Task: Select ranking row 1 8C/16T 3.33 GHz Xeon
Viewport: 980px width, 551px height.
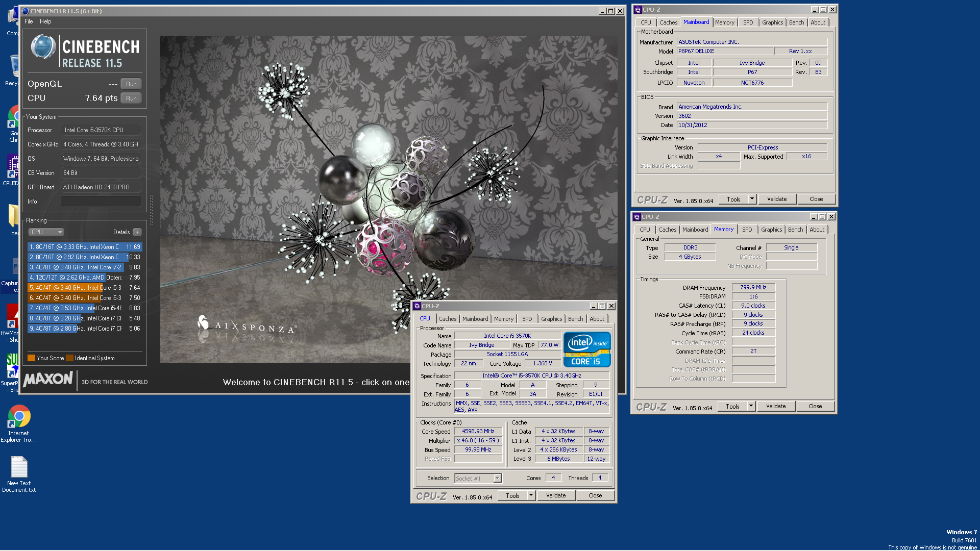Action: point(84,247)
